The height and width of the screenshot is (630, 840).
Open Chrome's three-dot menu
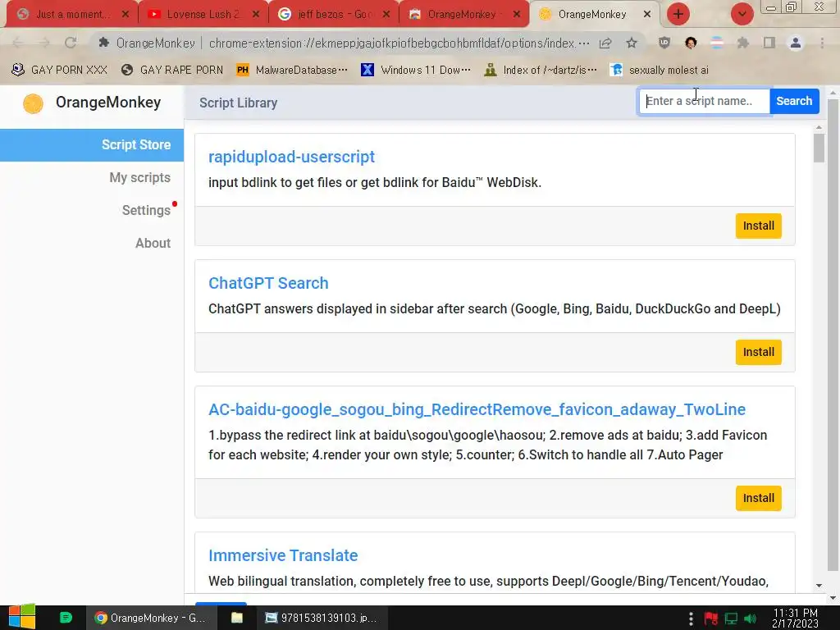822,43
